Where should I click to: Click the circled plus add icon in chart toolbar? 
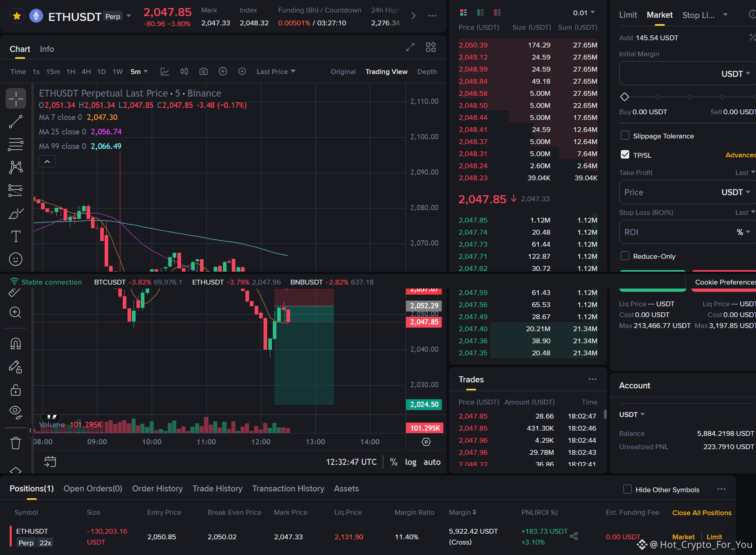223,72
